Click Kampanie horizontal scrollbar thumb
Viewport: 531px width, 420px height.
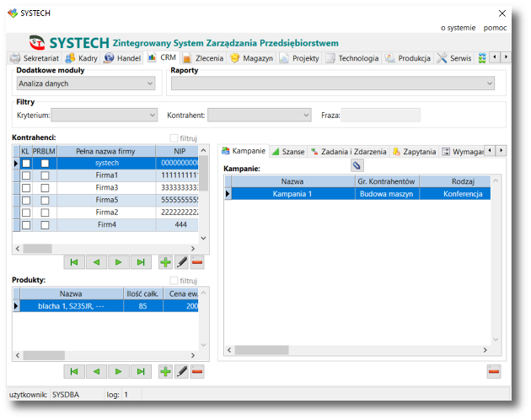pos(261,350)
